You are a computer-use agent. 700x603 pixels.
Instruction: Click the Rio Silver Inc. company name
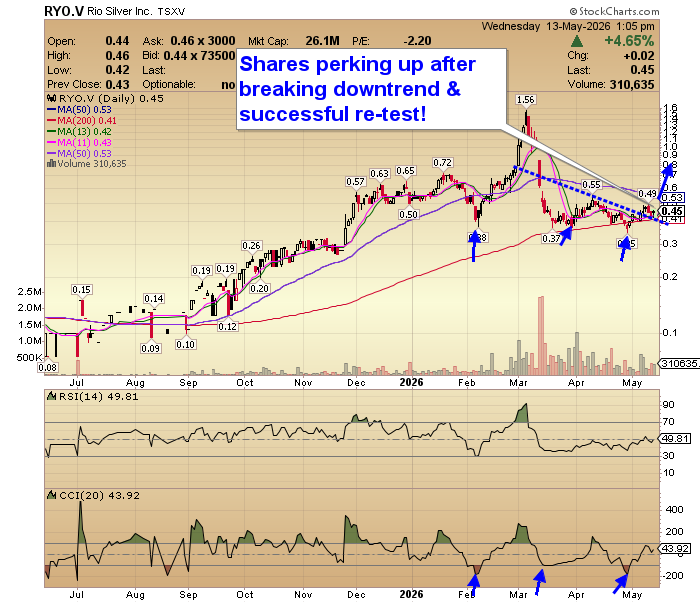[119, 11]
